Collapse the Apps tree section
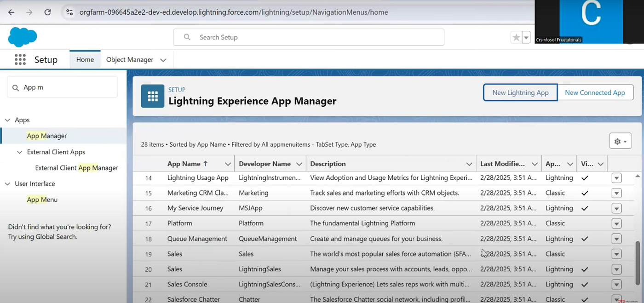644x303 pixels. (x=8, y=120)
